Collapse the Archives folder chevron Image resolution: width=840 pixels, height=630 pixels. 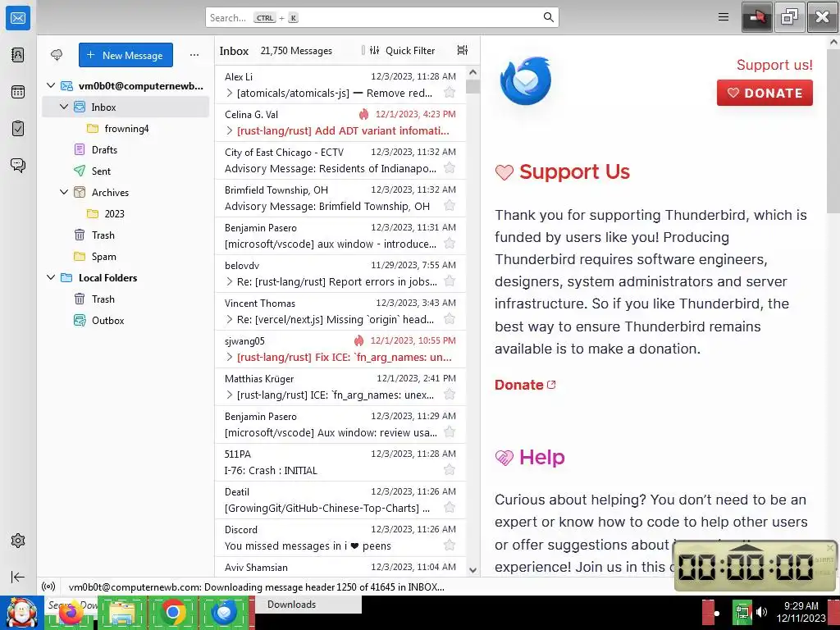[x=64, y=192]
